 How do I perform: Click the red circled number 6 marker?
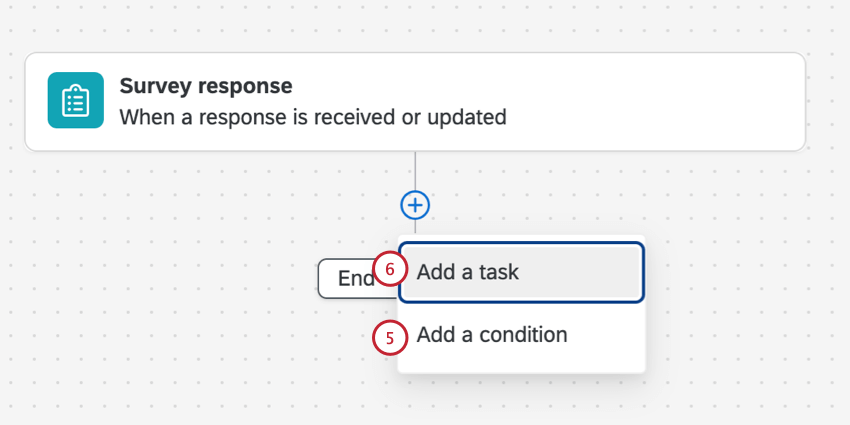click(391, 271)
